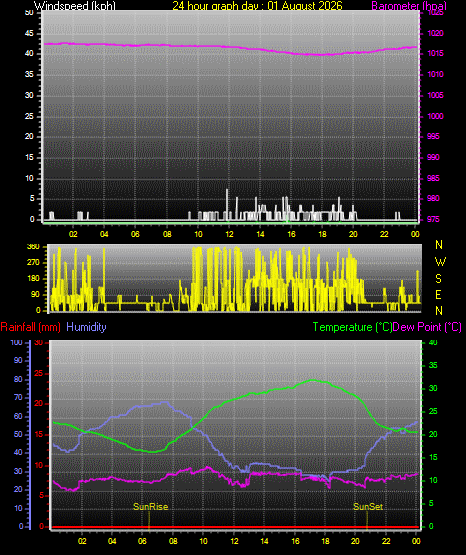The height and width of the screenshot is (555, 466).
Task: Select the 50 value on humidity axis
Action: click(x=18, y=435)
